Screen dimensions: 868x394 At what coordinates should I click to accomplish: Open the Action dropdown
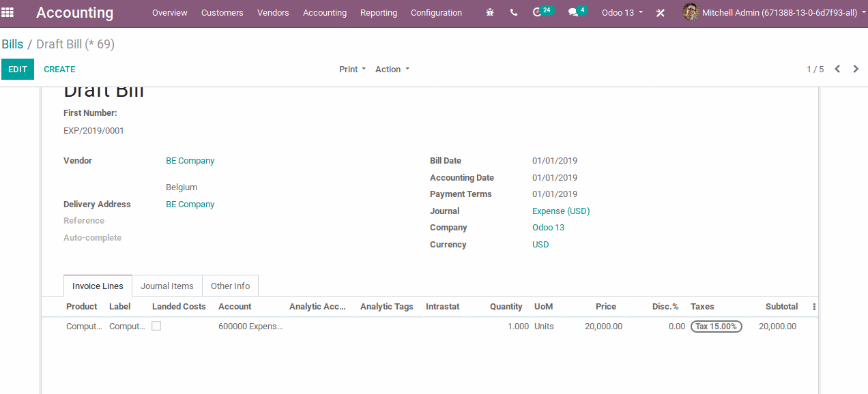(x=392, y=69)
